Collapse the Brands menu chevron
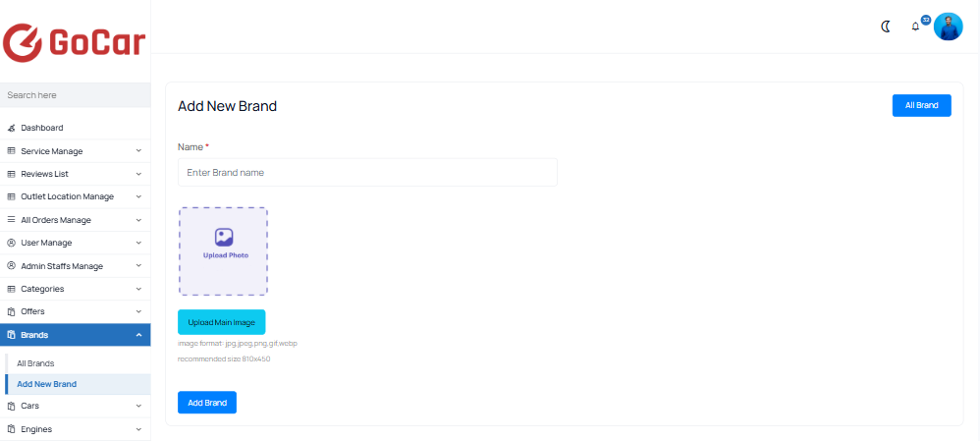The image size is (980, 441). click(138, 335)
